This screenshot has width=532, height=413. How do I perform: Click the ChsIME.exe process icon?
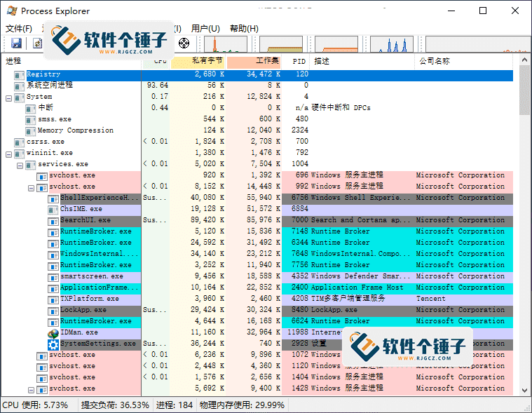tap(53, 210)
